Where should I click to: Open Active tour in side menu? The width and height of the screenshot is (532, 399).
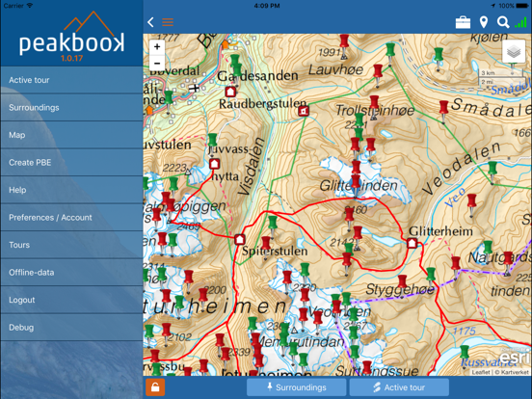pos(71,80)
